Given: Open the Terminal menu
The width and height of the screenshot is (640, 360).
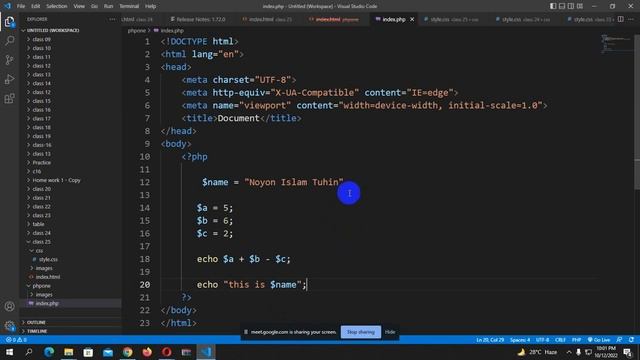Looking at the screenshot, I should [129, 6].
